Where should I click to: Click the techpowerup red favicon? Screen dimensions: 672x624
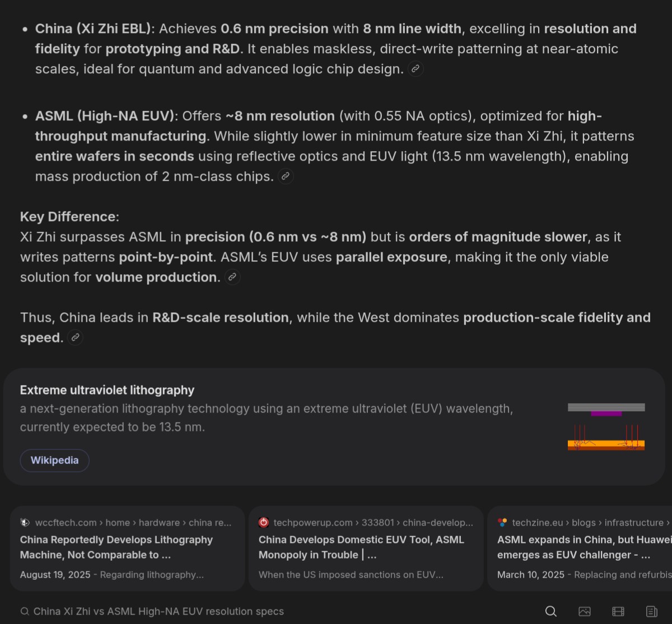pos(264,522)
